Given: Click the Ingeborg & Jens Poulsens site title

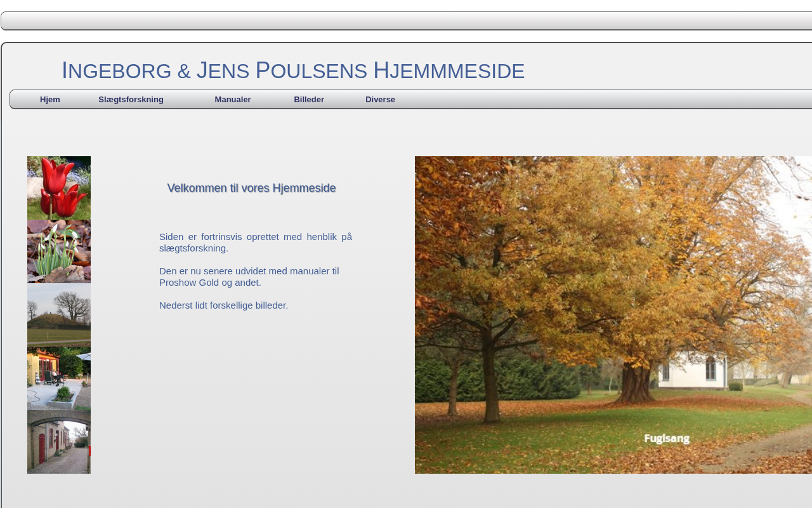Looking at the screenshot, I should click(293, 70).
